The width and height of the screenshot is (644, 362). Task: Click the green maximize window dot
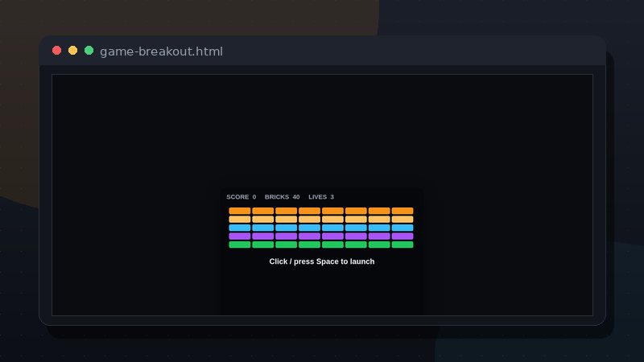89,51
